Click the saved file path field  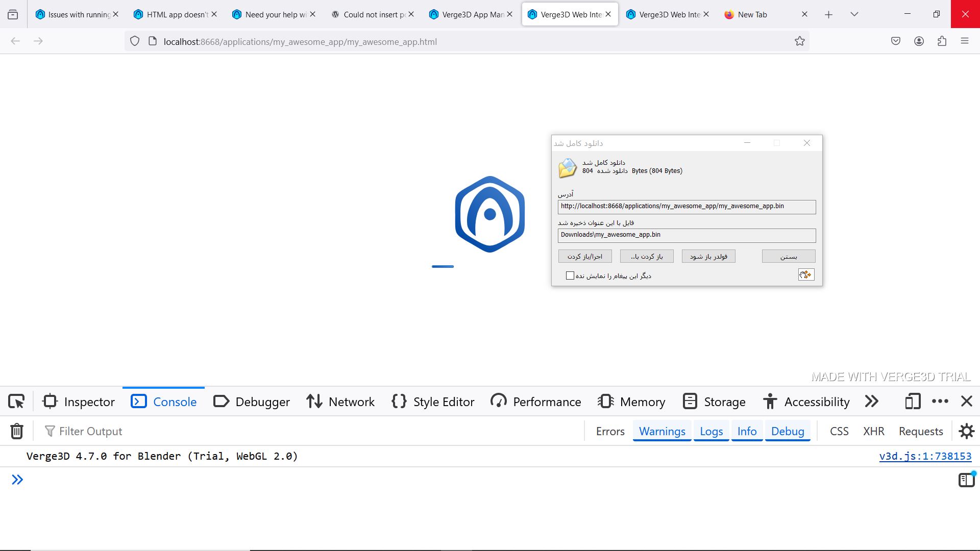(687, 235)
